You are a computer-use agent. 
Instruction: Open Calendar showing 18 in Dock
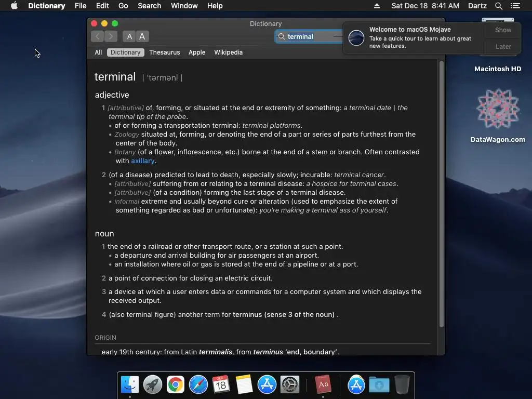(221, 385)
